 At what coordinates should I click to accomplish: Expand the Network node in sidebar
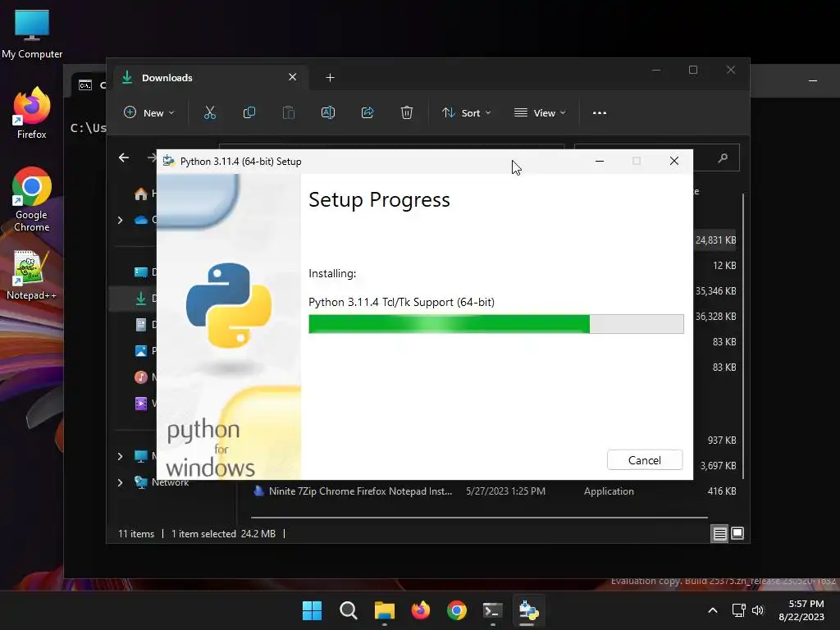[120, 482]
